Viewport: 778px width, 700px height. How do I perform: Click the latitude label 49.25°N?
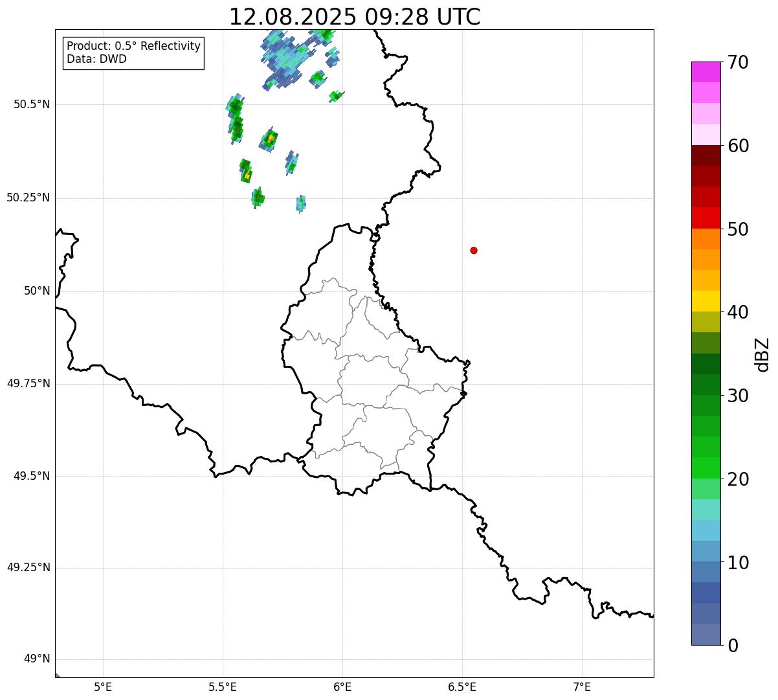point(28,567)
